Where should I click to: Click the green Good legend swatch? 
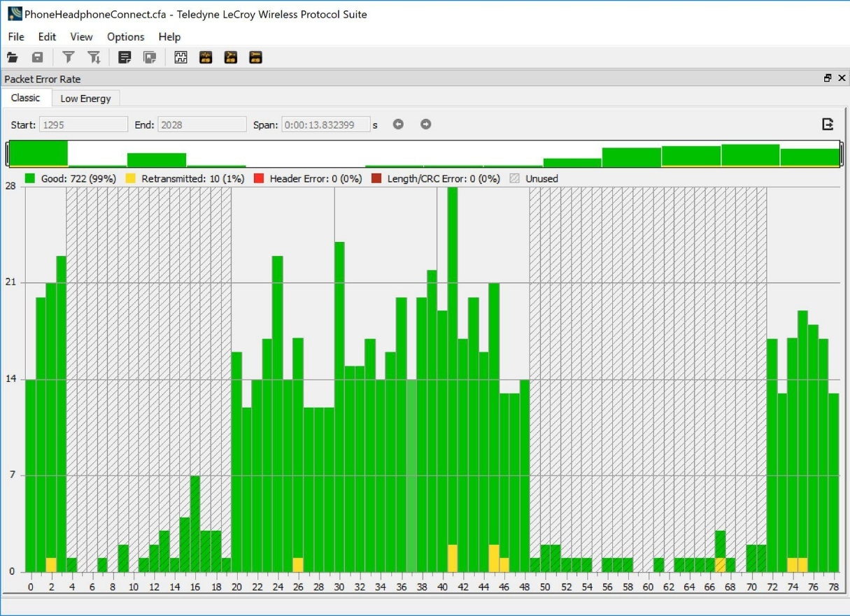(x=30, y=179)
